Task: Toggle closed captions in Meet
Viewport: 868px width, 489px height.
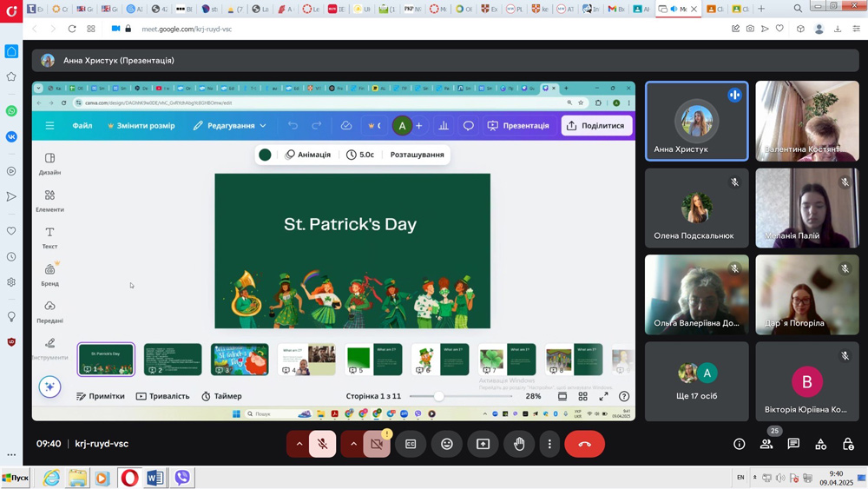Action: (411, 444)
